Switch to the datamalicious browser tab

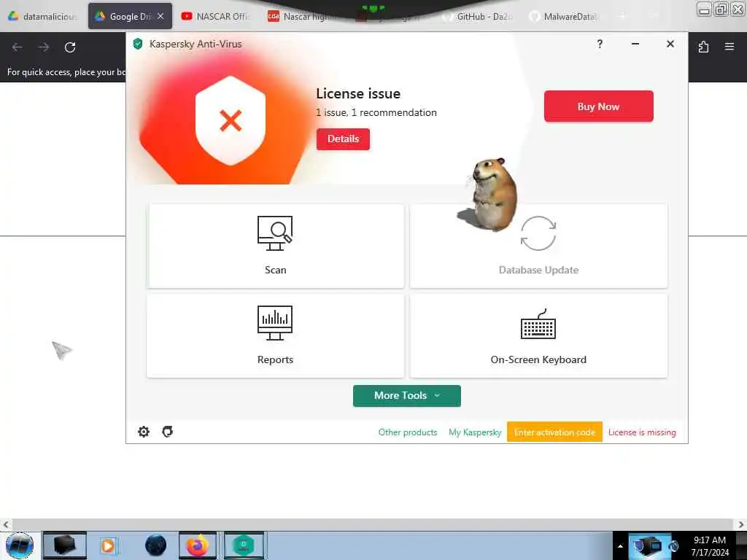43,17
